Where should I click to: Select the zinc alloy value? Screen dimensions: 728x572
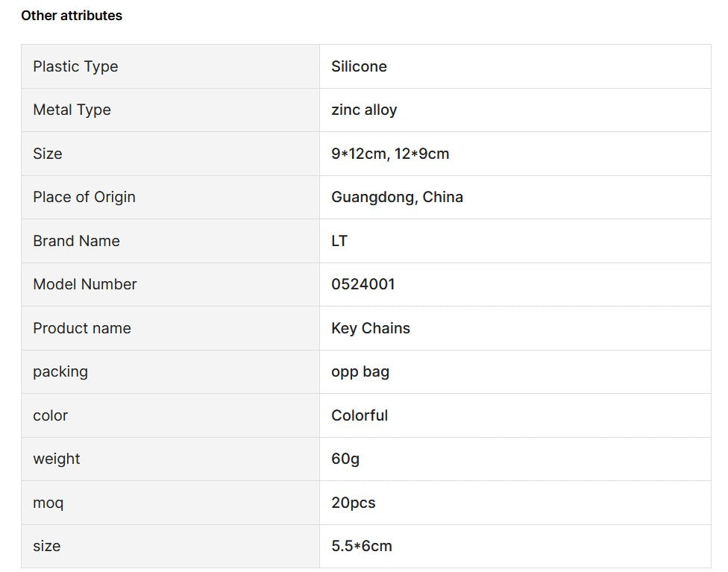(364, 110)
